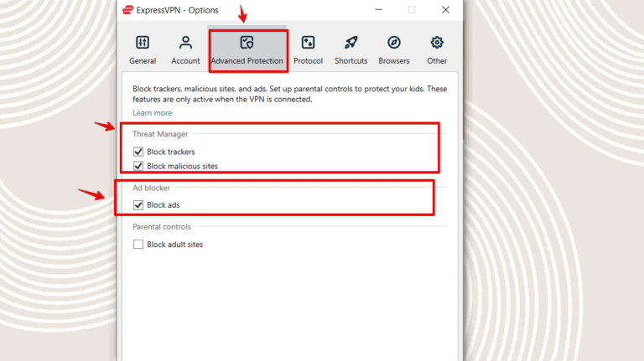The height and width of the screenshot is (361, 644).
Task: Minimize the ExpressVPN Options window
Action: coord(379,10)
